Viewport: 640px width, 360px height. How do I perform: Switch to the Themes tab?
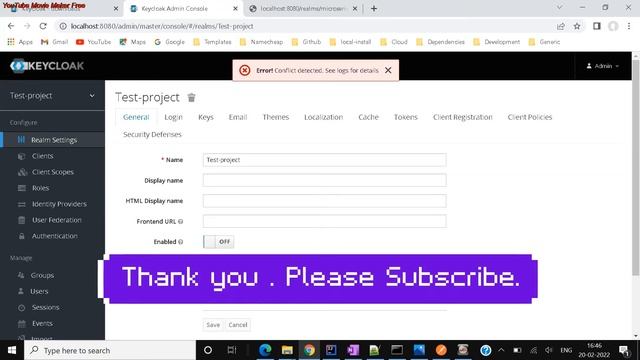point(276,117)
